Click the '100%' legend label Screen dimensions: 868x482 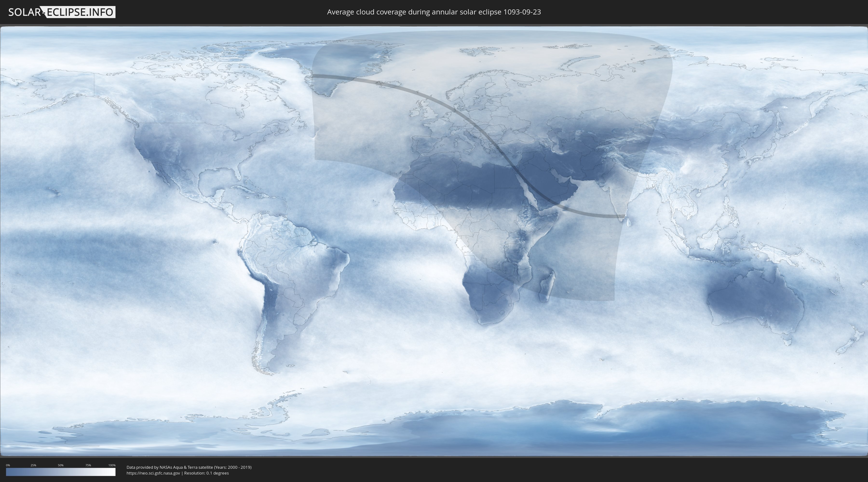tap(112, 465)
